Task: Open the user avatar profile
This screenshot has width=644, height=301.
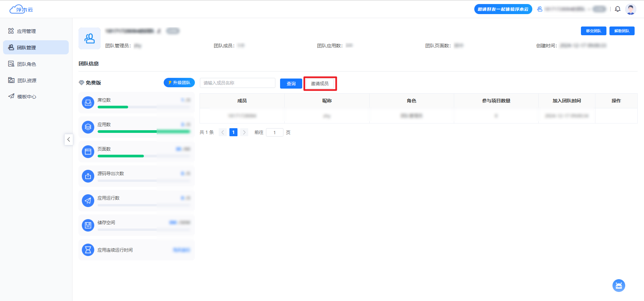Action: click(x=631, y=9)
